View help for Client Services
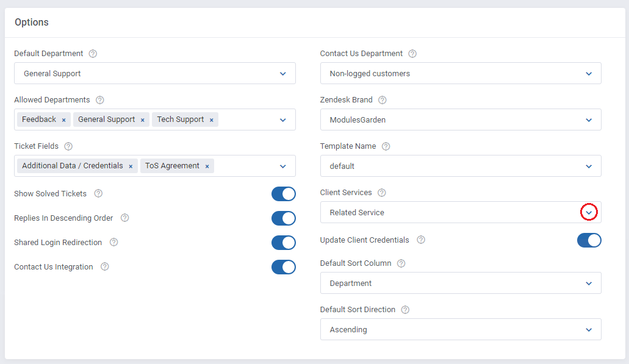The image size is (629, 364). coord(382,193)
